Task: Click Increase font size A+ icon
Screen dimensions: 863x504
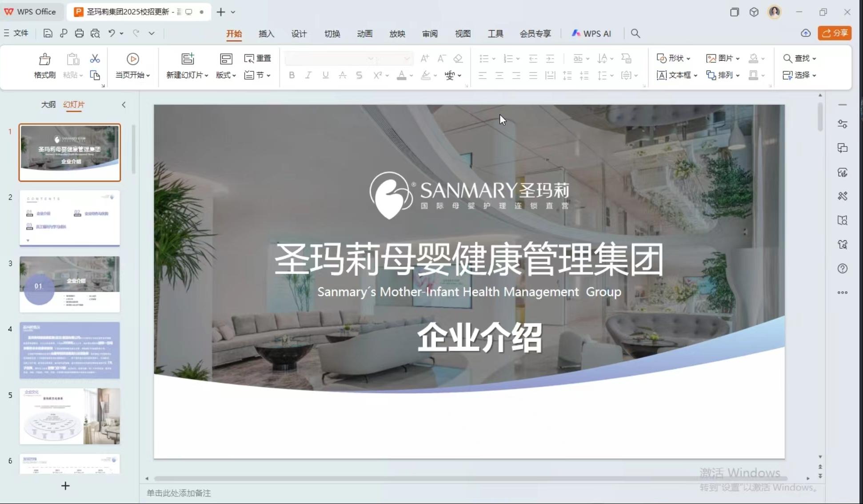Action: 425,58
